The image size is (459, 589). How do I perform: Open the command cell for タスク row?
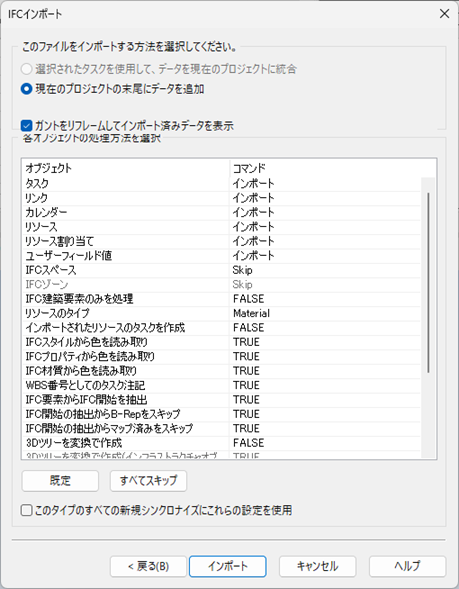pyautogui.click(x=325, y=184)
